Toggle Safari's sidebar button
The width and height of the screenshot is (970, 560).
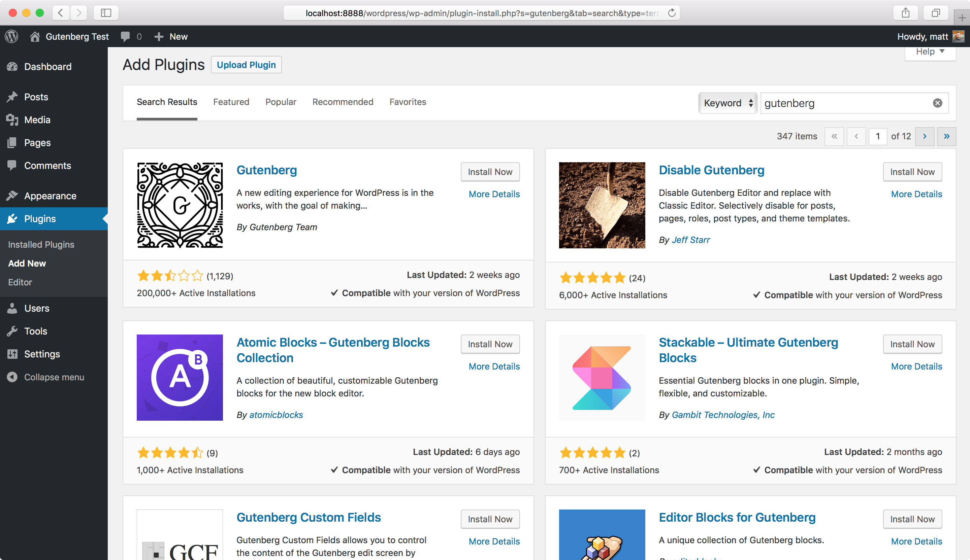pos(106,13)
